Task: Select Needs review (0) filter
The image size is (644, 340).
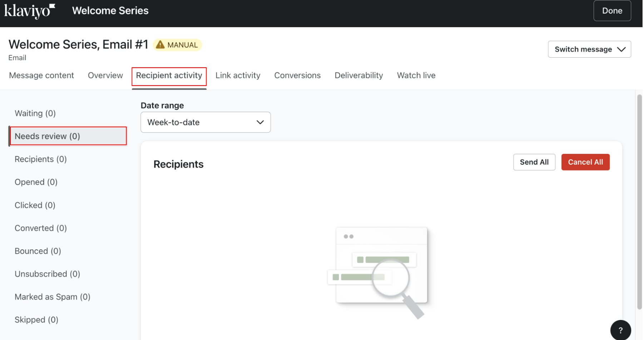Action: pos(68,136)
